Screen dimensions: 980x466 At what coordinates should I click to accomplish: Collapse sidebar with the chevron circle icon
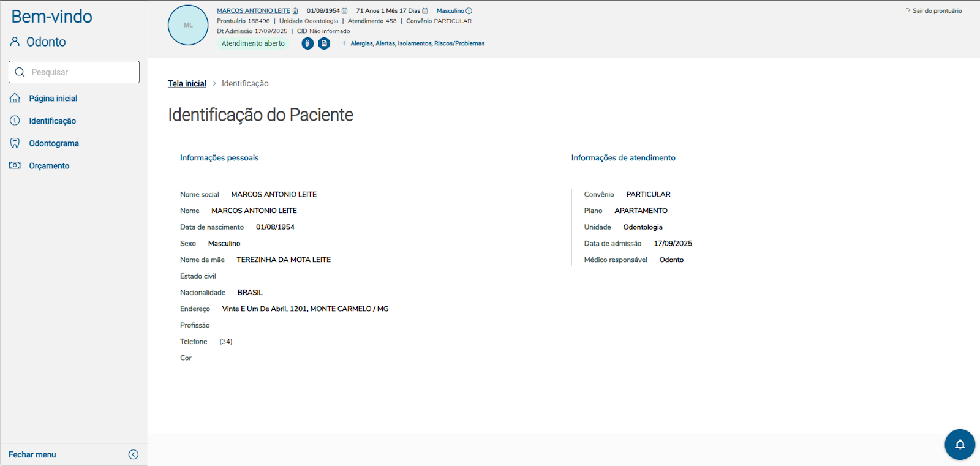(x=134, y=454)
